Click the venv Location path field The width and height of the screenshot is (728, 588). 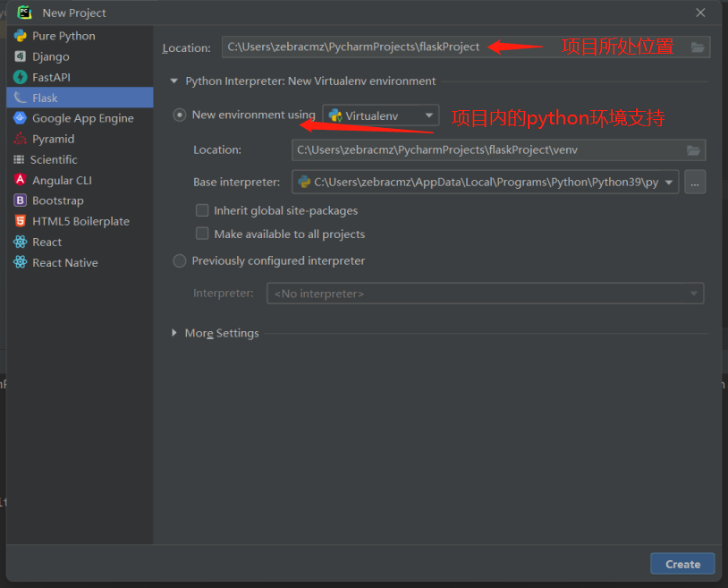(499, 150)
